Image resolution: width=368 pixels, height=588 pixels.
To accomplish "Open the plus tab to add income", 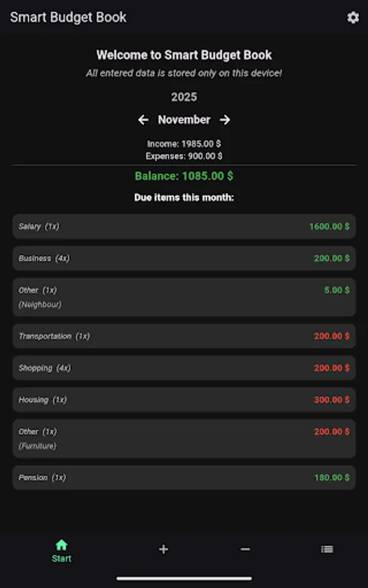I will [163, 549].
